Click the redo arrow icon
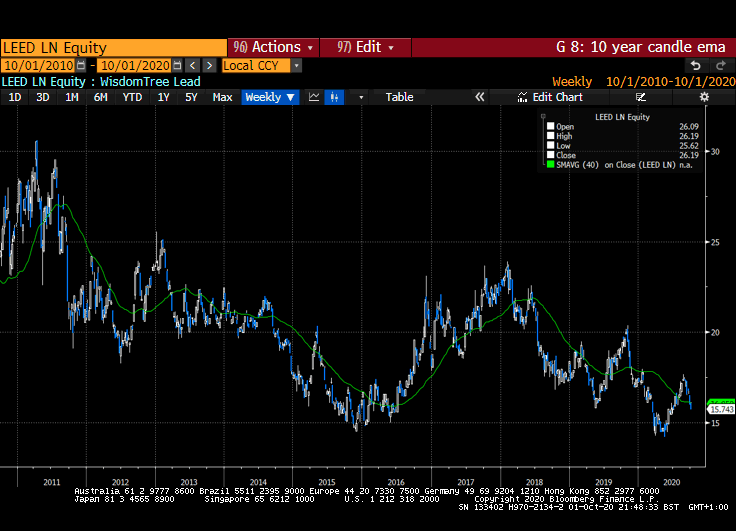The width and height of the screenshot is (736, 531). pos(721,66)
